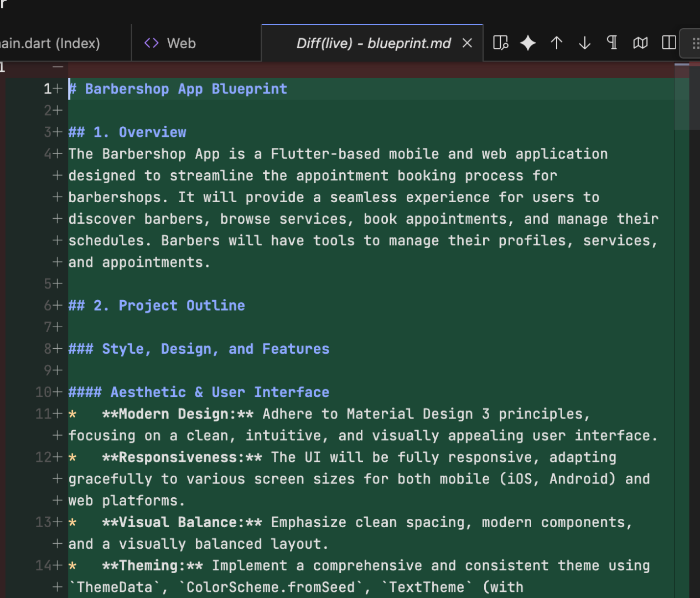Viewport: 700px width, 598px height.
Task: Place cursor on '## 2. Project Outline' heading
Action: [157, 306]
